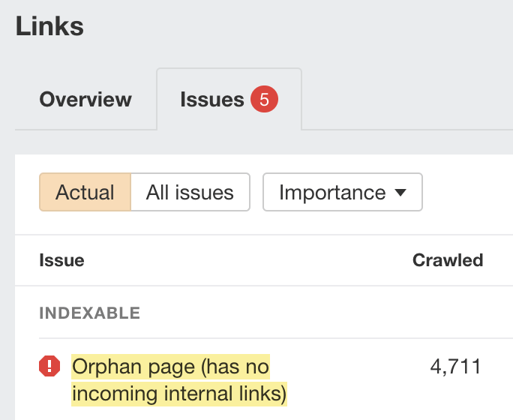The width and height of the screenshot is (513, 420).
Task: Select the Actual filter toggle
Action: [x=85, y=193]
